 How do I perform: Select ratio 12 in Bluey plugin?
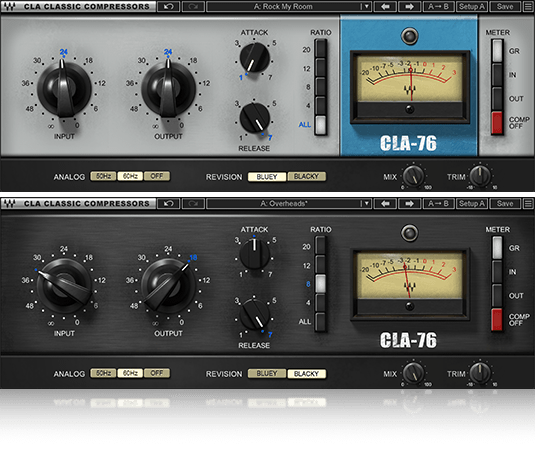click(320, 68)
